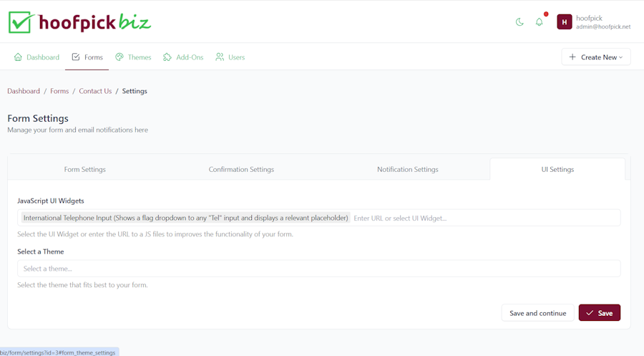
Task: Click the Dashboard breadcrumb link
Action: point(24,91)
